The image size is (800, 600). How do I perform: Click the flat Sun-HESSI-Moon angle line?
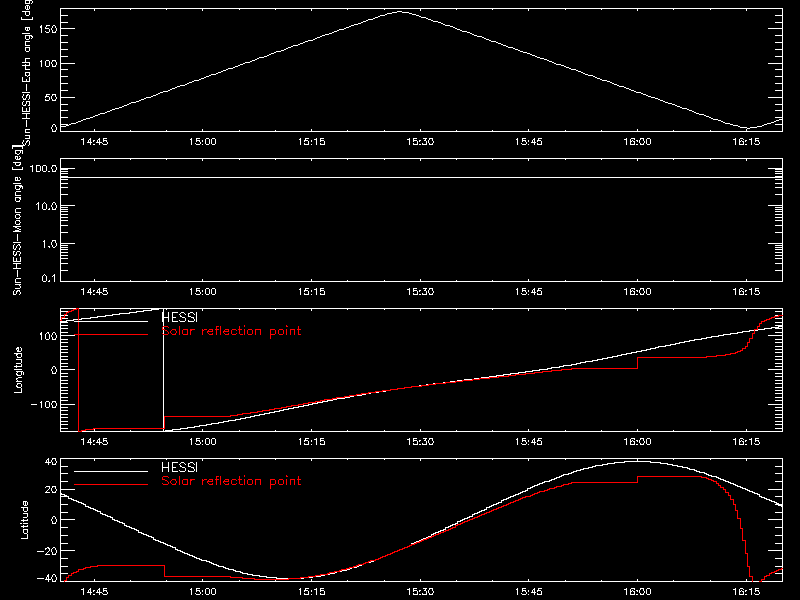pyautogui.click(x=421, y=178)
